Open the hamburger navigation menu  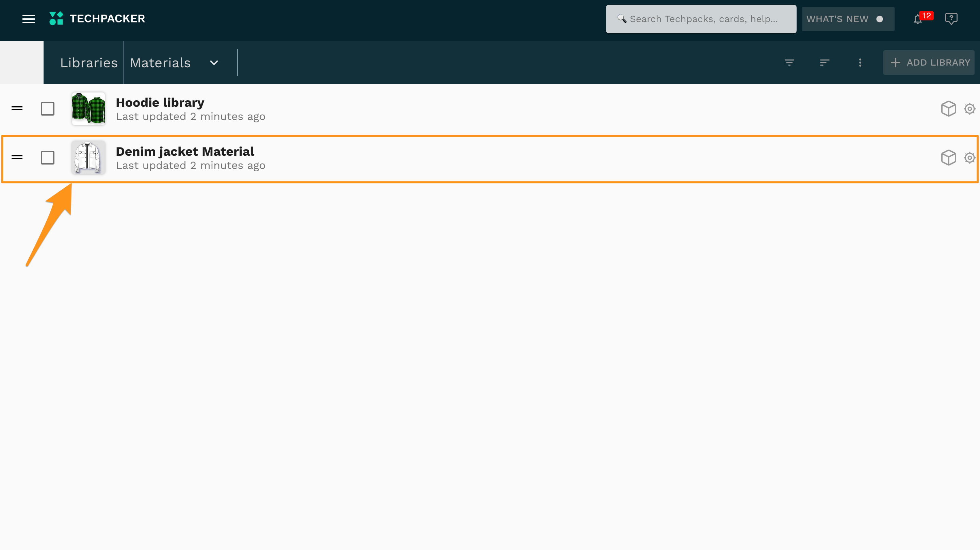coord(29,19)
